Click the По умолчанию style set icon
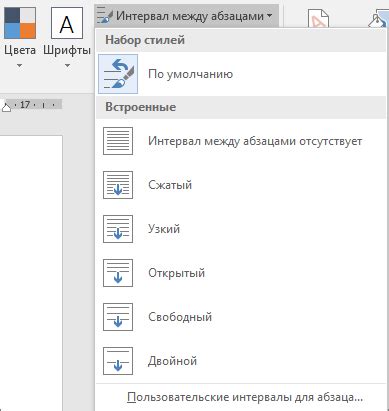Image resolution: width=389 pixels, height=411 pixels. (x=118, y=74)
